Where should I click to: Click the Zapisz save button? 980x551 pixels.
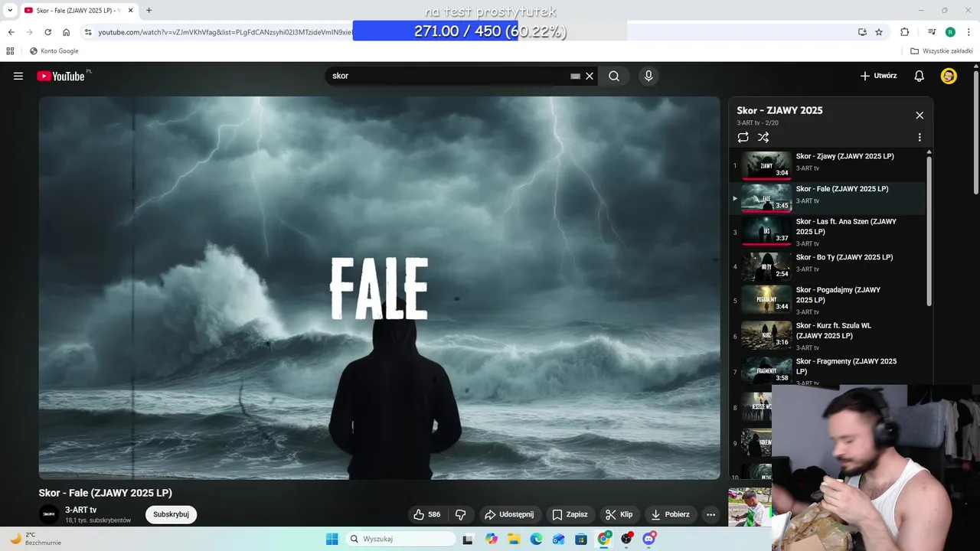pos(570,514)
